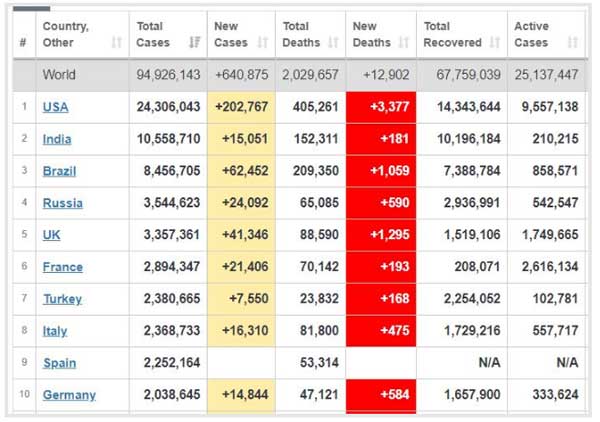Image resolution: width=600 pixels, height=422 pixels.
Task: Click the Total Recovered sort arrows icon
Action: click(494, 43)
